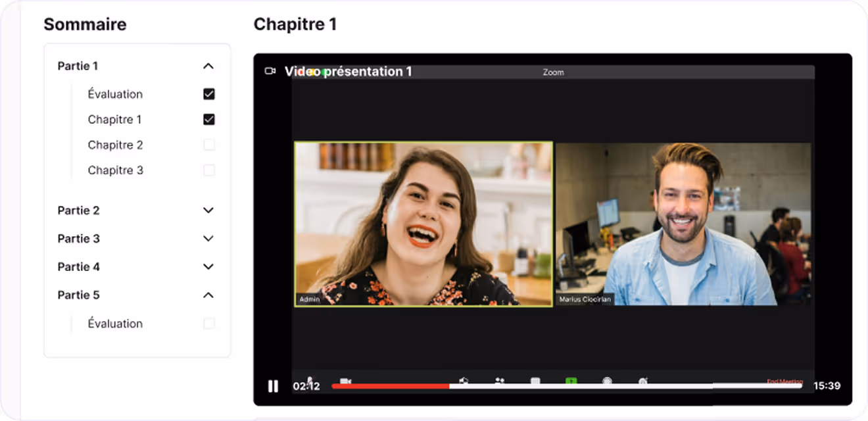This screenshot has height=421, width=868.
Task: Click the Admin participant video tile
Action: tap(423, 224)
